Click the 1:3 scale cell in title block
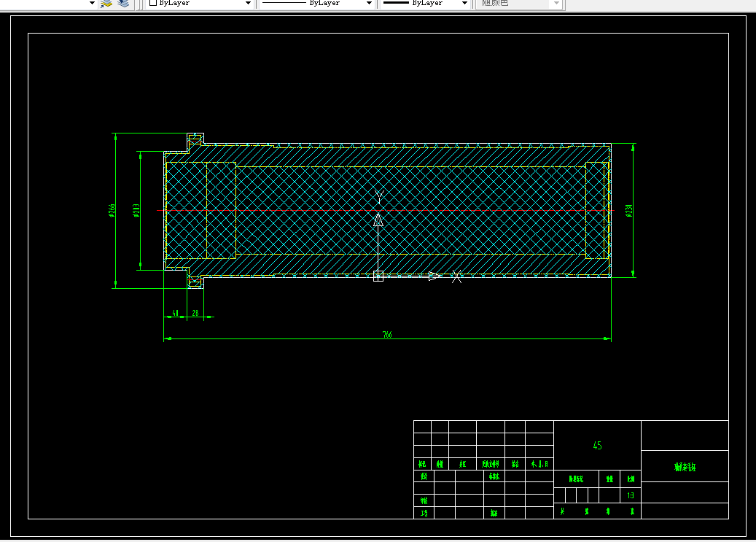 pos(631,495)
